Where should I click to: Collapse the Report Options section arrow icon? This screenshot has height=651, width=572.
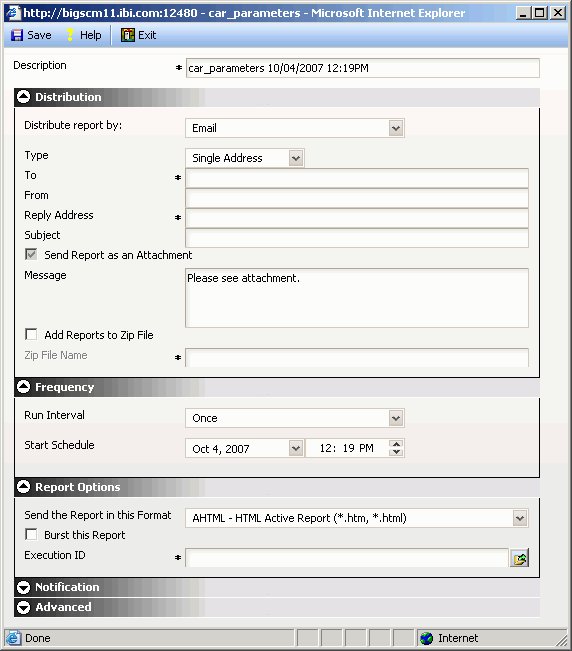(24, 487)
